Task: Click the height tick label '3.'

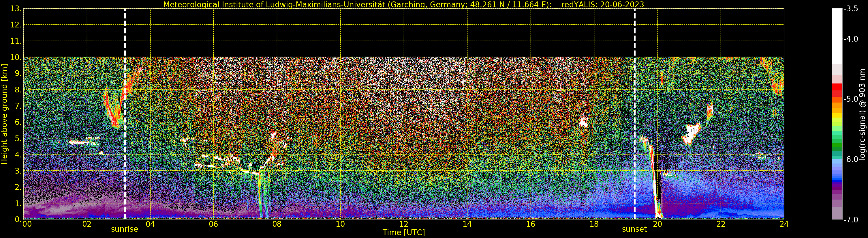Action: coord(18,171)
